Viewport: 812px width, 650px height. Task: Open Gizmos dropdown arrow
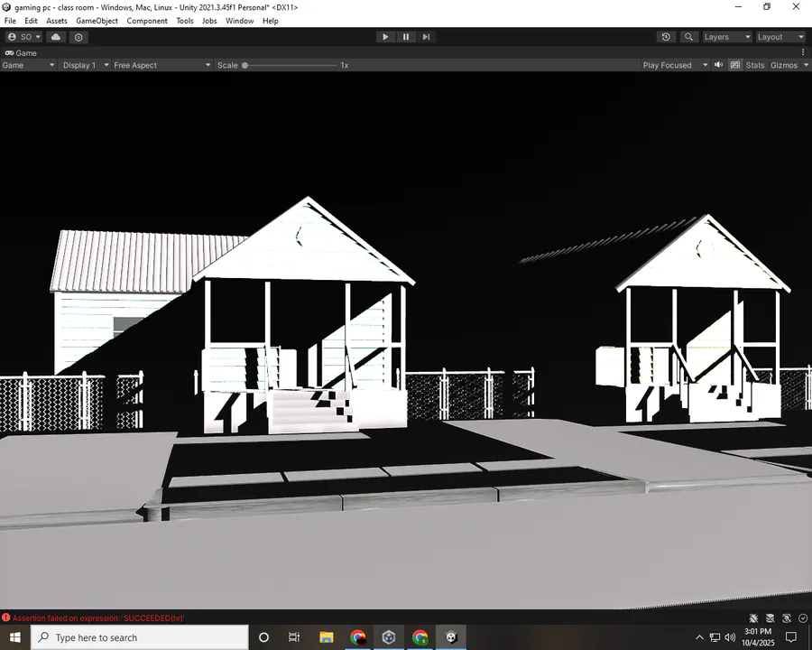806,65
